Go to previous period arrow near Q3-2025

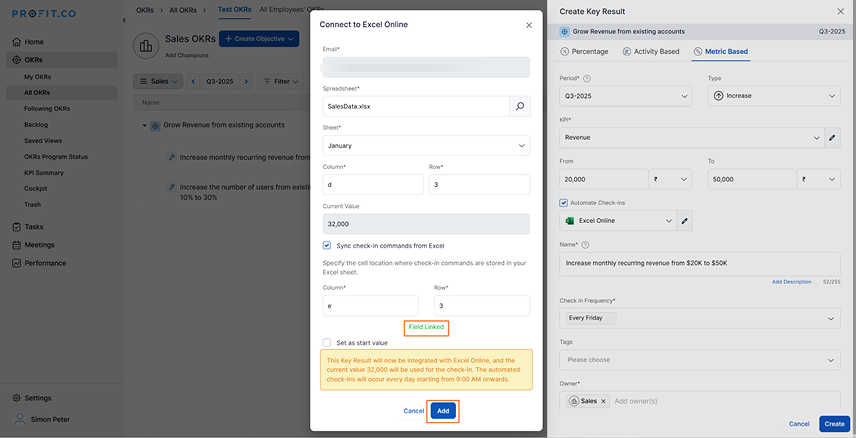coord(193,81)
